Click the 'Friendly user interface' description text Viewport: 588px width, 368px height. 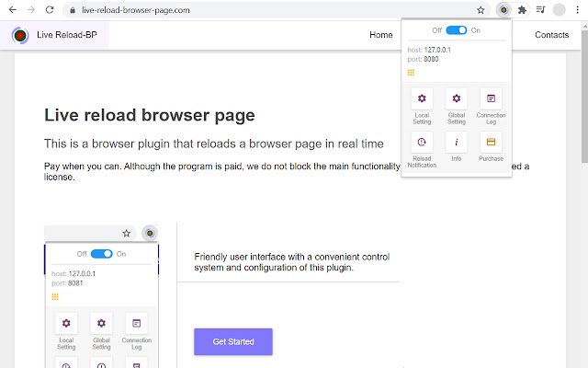[x=292, y=262]
